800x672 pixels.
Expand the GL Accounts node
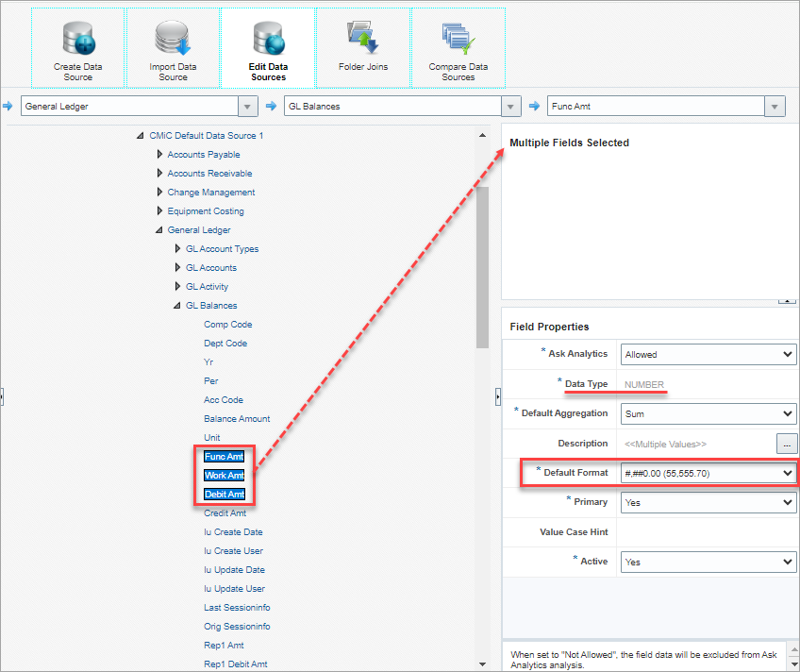pyautogui.click(x=177, y=267)
